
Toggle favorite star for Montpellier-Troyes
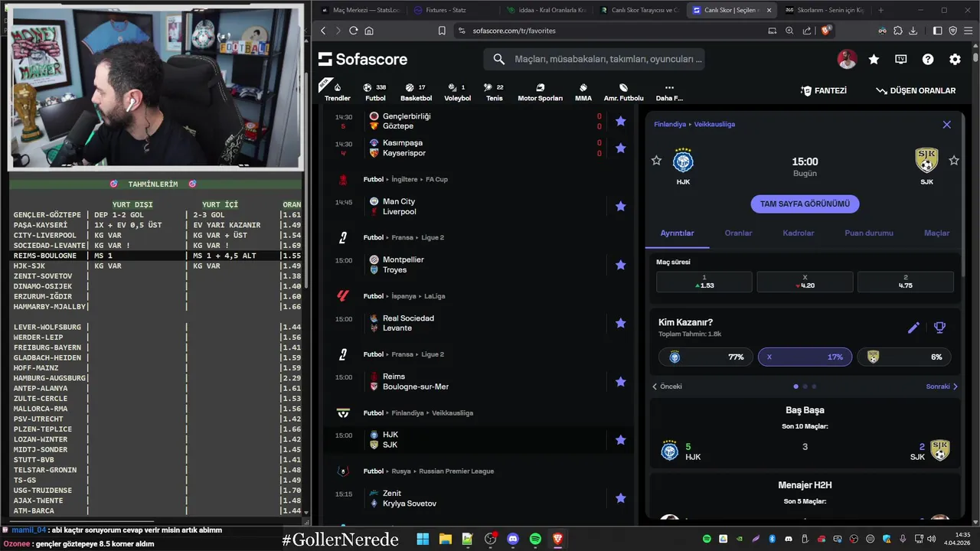(x=621, y=265)
